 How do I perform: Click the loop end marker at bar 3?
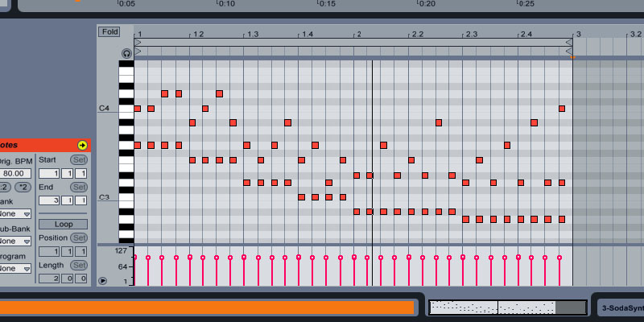[570, 42]
